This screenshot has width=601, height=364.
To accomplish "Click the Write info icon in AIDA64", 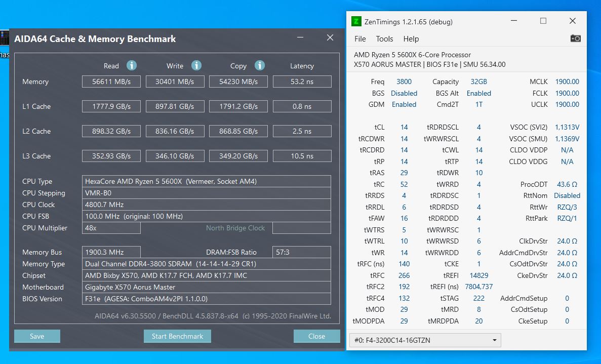I will coord(196,65).
